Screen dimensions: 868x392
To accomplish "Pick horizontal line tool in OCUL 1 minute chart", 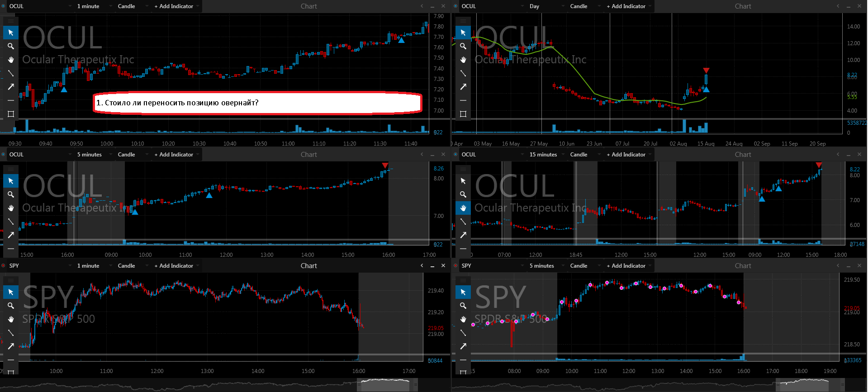I will click(x=11, y=100).
